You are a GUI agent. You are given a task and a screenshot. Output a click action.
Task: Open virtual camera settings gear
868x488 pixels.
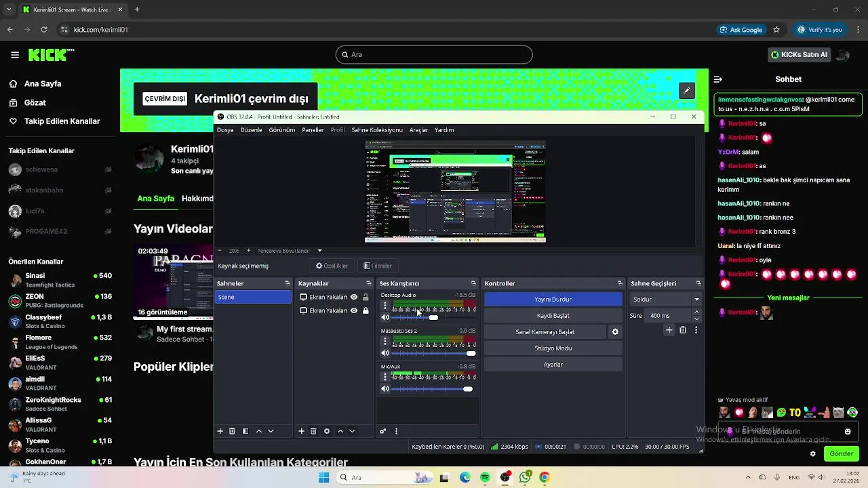pos(615,332)
